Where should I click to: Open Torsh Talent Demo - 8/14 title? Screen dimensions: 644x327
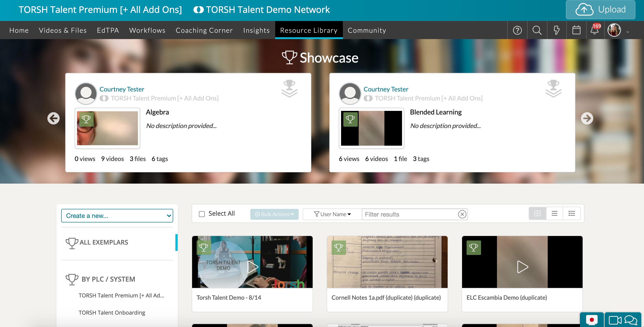pos(229,297)
